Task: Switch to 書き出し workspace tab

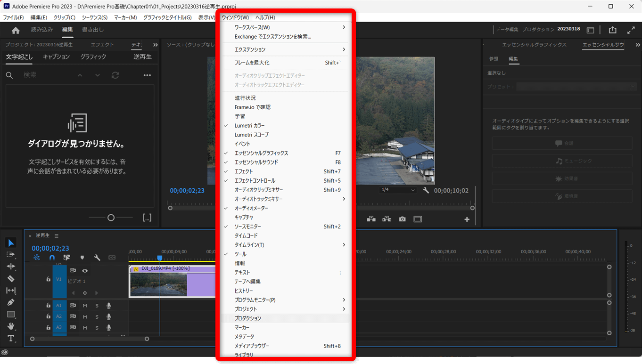Action: pos(93,30)
